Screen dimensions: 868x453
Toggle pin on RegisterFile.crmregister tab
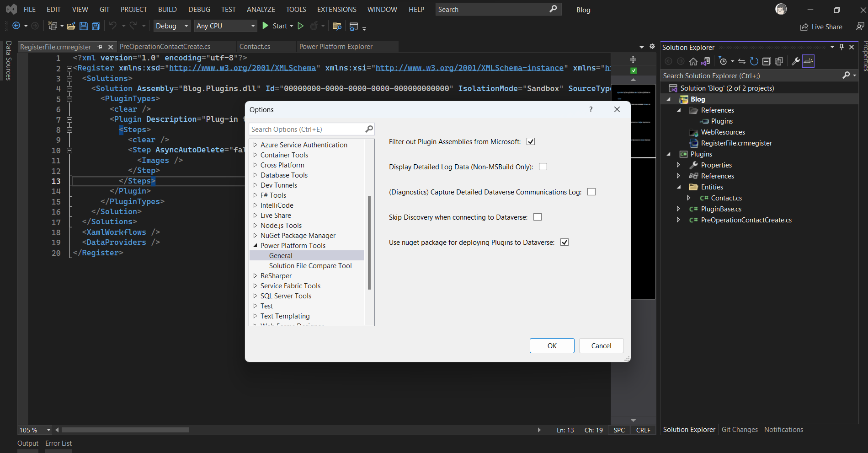pos(100,47)
